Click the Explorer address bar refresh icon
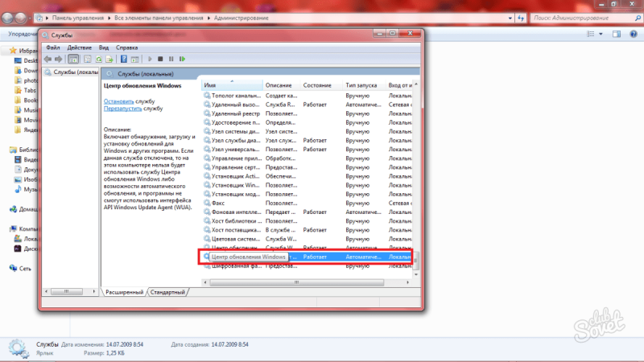The height and width of the screenshot is (362, 644). 521,18
